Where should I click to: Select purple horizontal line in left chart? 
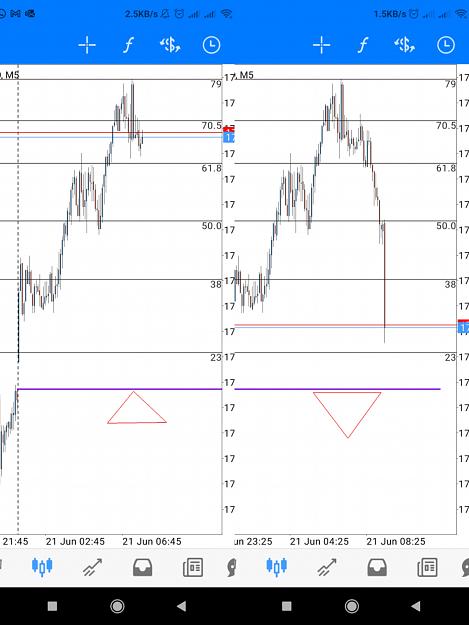[x=120, y=389]
